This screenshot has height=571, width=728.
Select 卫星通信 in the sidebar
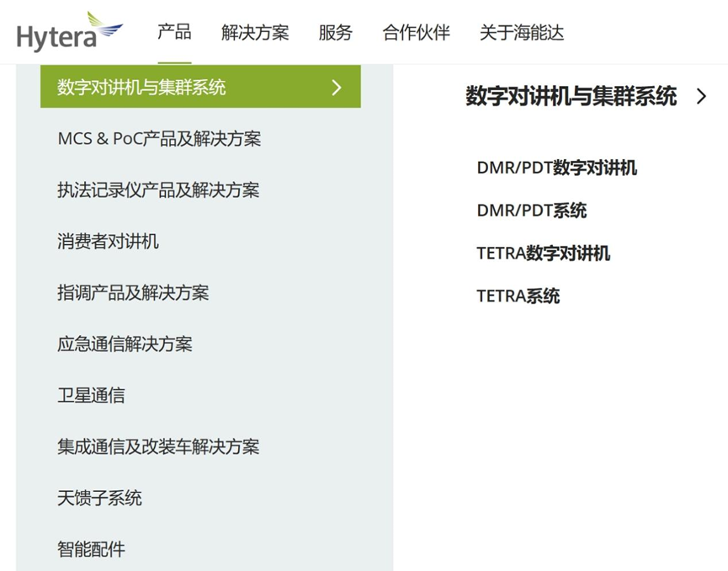click(91, 396)
